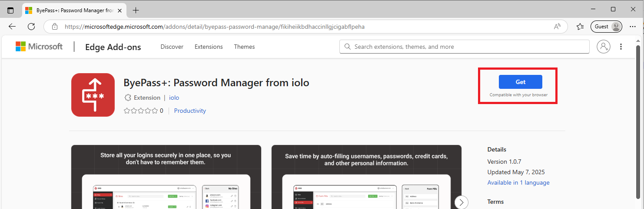Screen dimensions: 644x209
Task: Click the ByePass+ Password Manager heading
Action: click(216, 82)
